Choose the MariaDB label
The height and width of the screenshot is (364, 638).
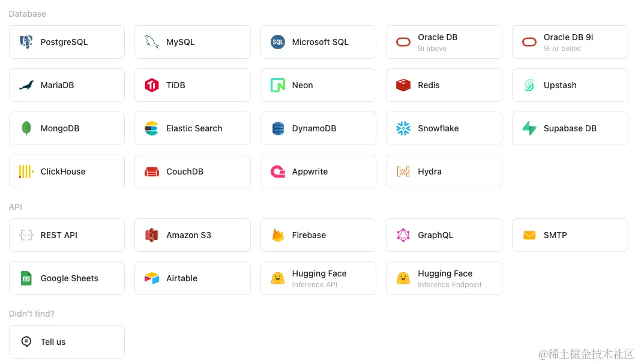tap(57, 85)
